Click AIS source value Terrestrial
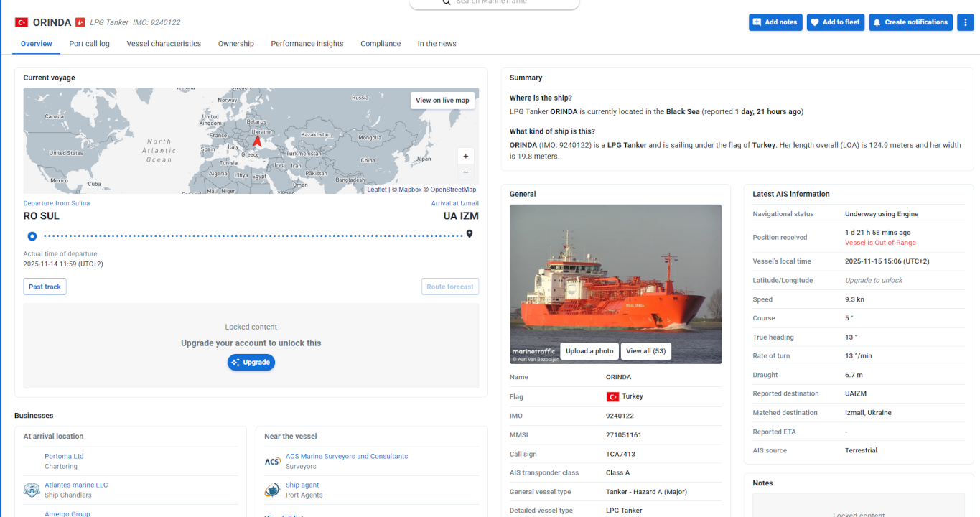 861,450
